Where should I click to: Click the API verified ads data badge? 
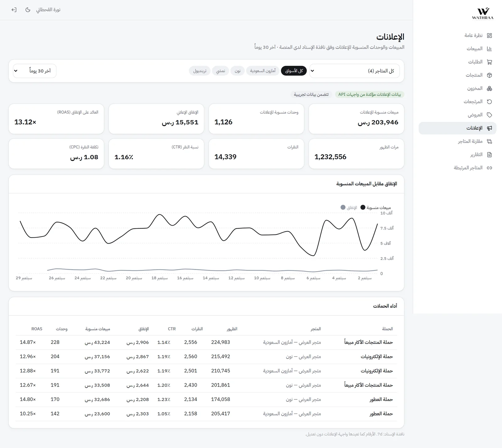[x=370, y=94]
